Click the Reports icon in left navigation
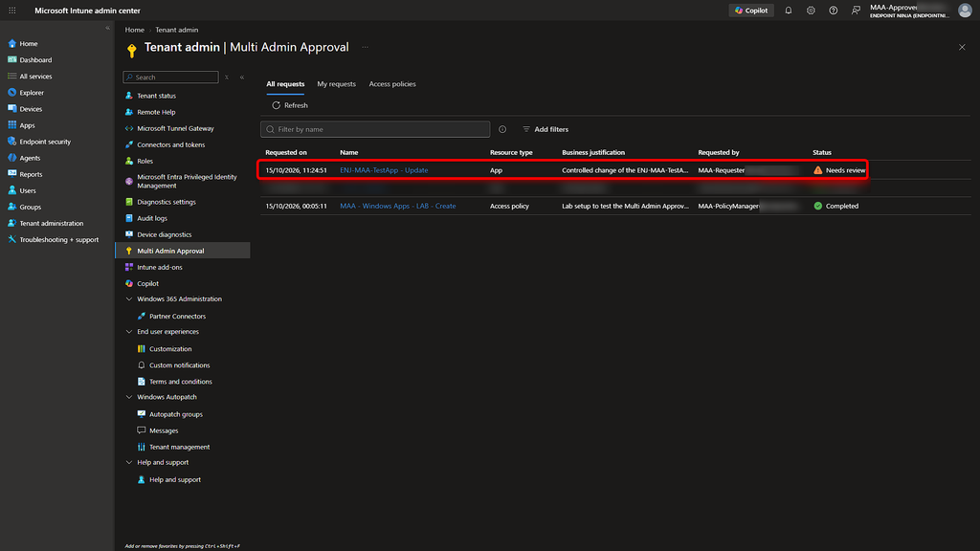This screenshot has height=551, width=980. click(x=11, y=174)
